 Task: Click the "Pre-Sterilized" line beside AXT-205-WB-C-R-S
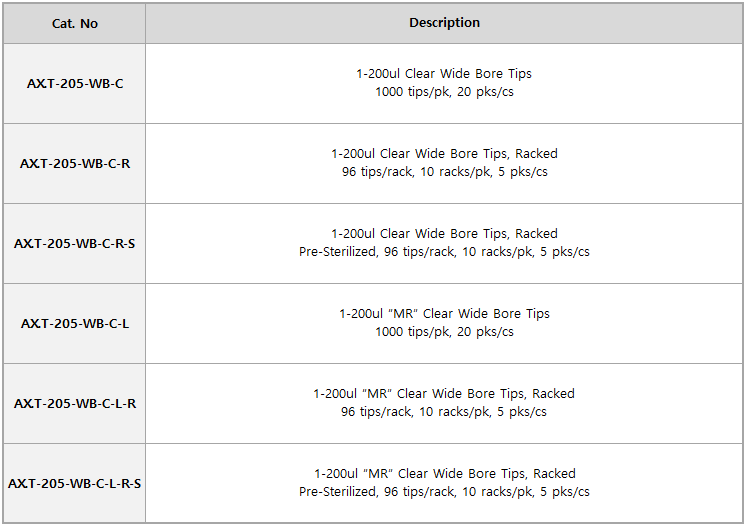coord(444,252)
